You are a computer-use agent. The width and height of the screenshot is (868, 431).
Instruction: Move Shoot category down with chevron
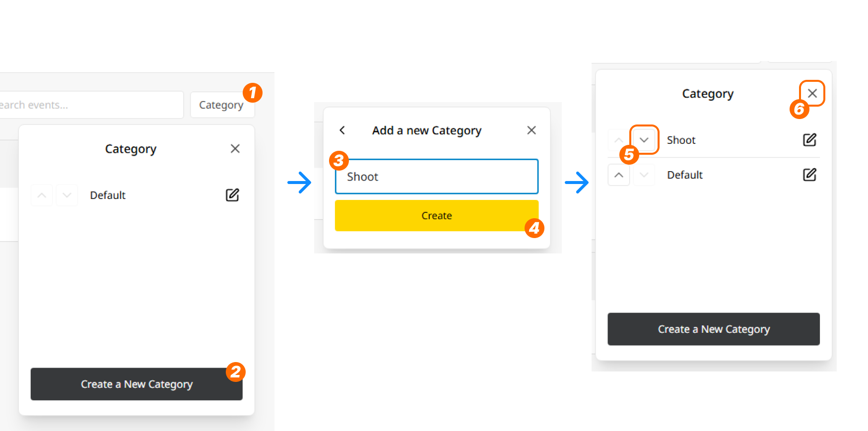tap(644, 140)
